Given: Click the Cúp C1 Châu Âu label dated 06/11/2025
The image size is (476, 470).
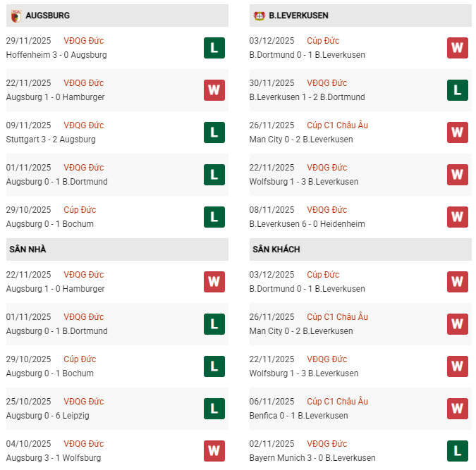Looking at the screenshot, I should coord(337,402).
